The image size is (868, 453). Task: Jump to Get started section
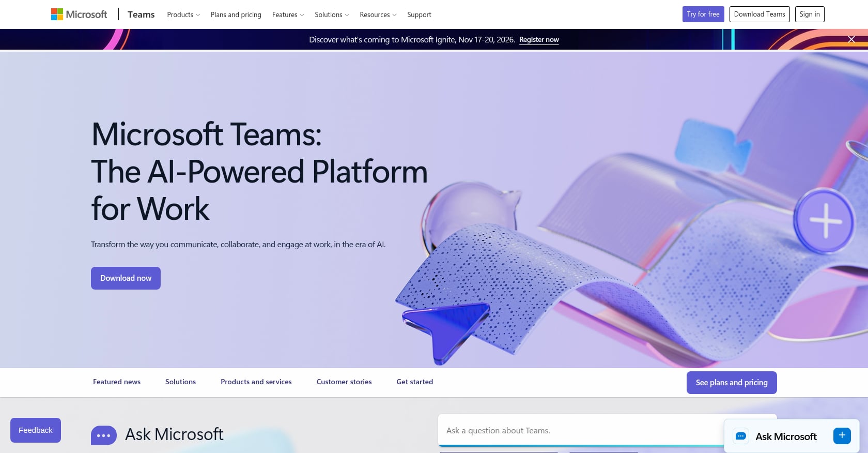pos(415,382)
